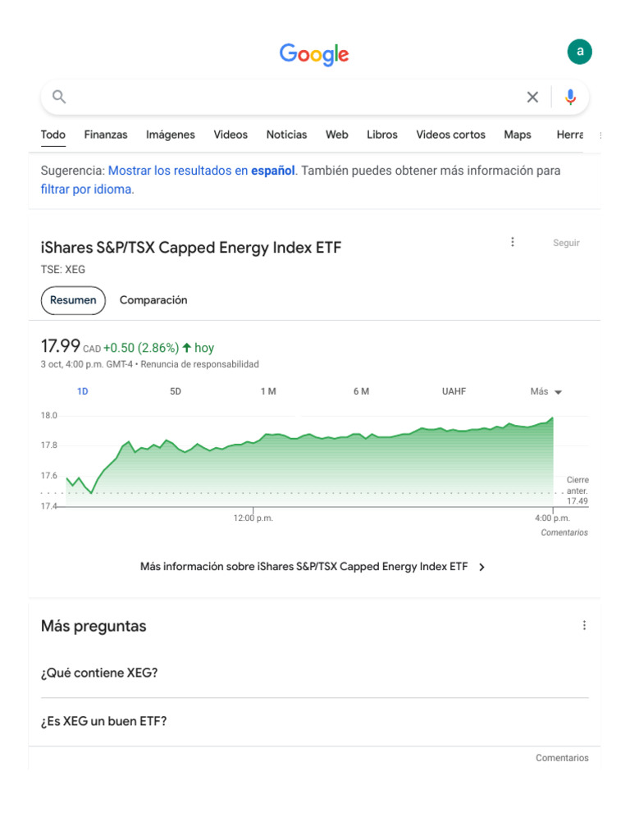Switch to the Imágenes tab
This screenshot has width=630, height=840.
(171, 135)
